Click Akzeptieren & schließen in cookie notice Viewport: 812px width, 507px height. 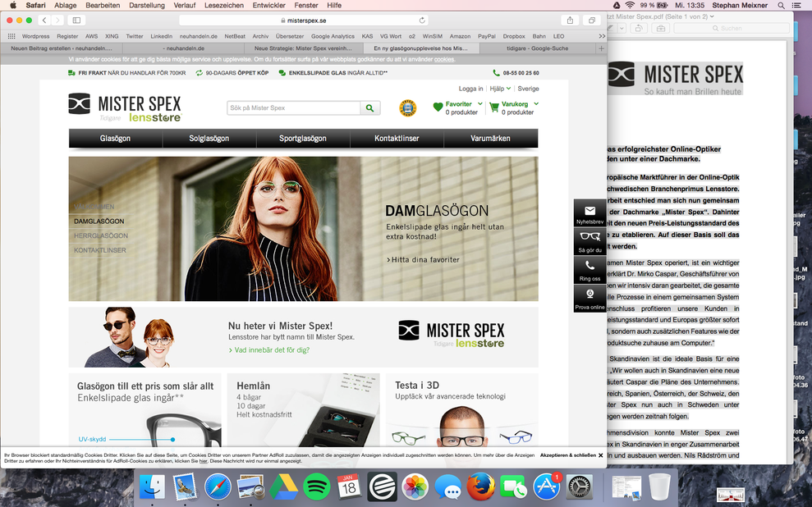tap(568, 455)
